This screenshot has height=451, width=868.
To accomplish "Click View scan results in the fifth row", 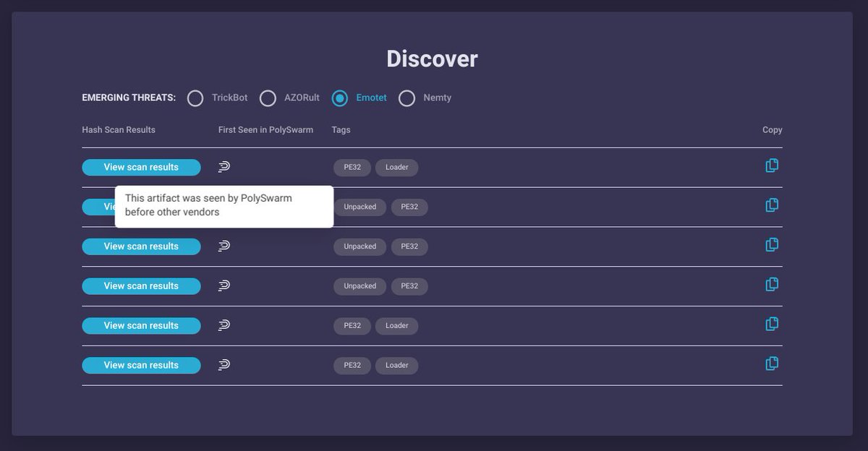I will tap(141, 326).
